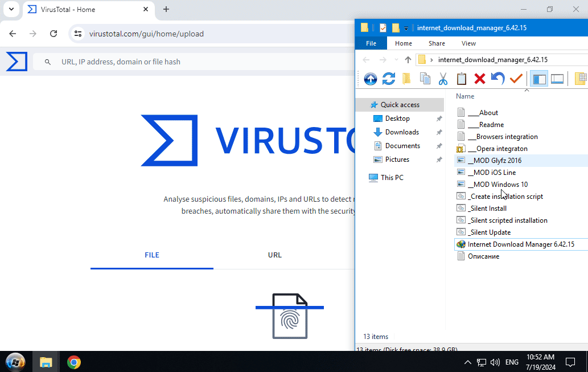Select the _Silent Update file
Viewport: 588px width, 372px height.
(489, 232)
